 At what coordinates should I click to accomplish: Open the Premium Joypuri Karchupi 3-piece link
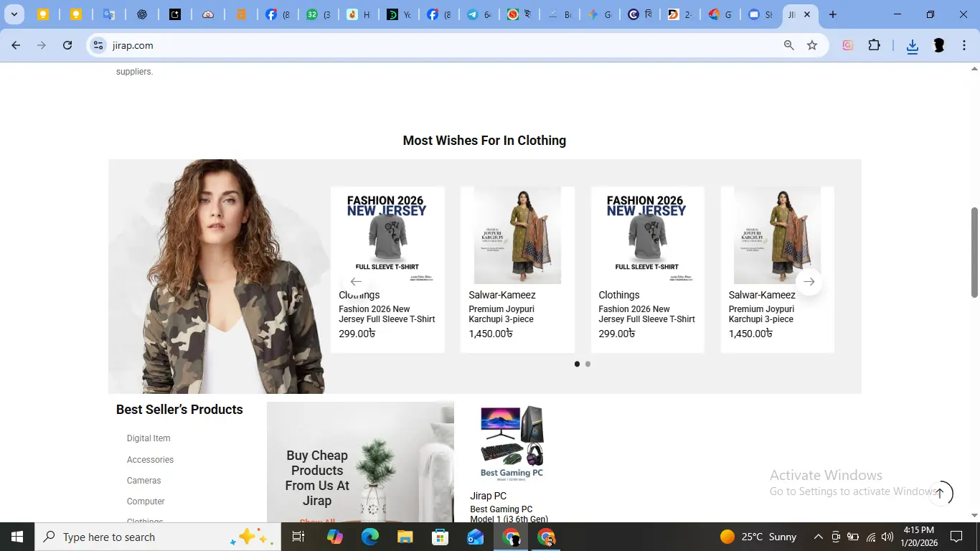pyautogui.click(x=501, y=314)
